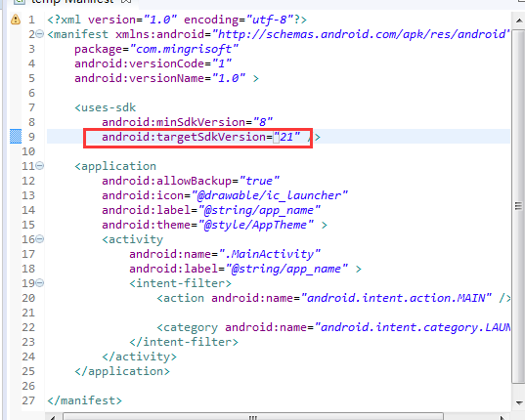Click "@string/app_name" on the application label line

click(x=259, y=210)
